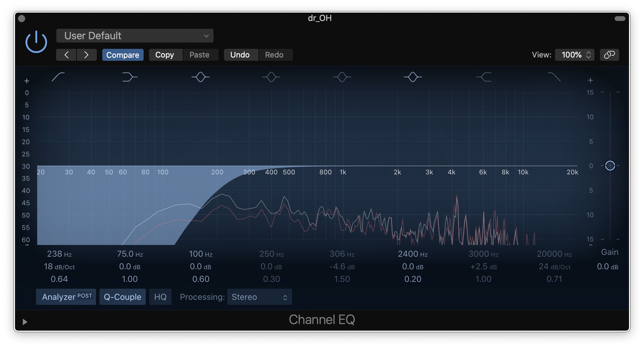The height and width of the screenshot is (348, 644).
Task: Change the View 100% size selector
Action: [x=574, y=55]
